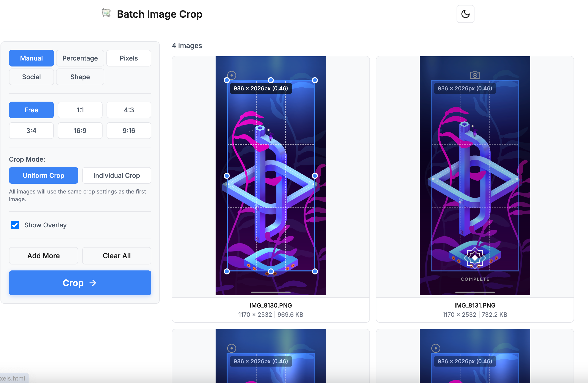Choose the 1:1 aspect ratio

(x=80, y=110)
